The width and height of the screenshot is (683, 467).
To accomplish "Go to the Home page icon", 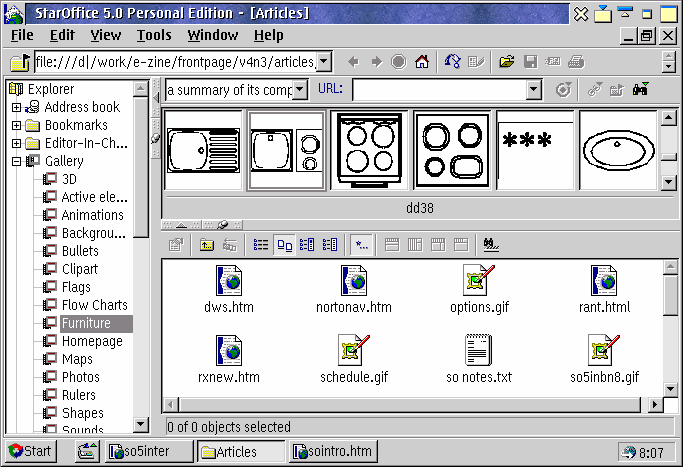I will pyautogui.click(x=422, y=62).
